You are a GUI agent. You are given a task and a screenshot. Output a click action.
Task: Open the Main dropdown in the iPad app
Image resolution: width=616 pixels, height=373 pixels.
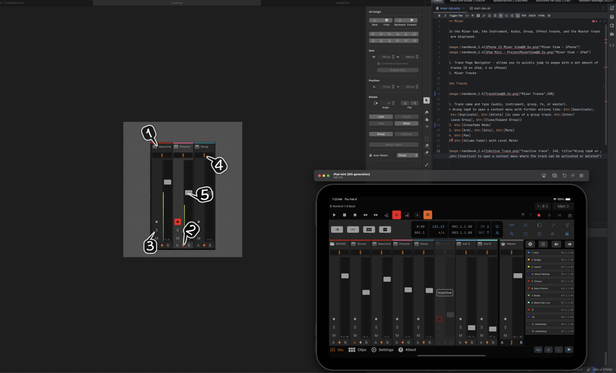click(x=563, y=206)
